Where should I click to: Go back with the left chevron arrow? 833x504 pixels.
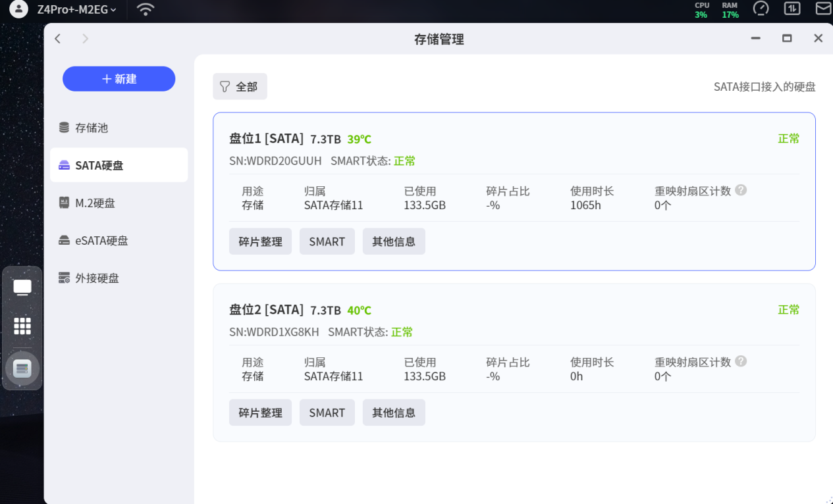click(x=58, y=39)
